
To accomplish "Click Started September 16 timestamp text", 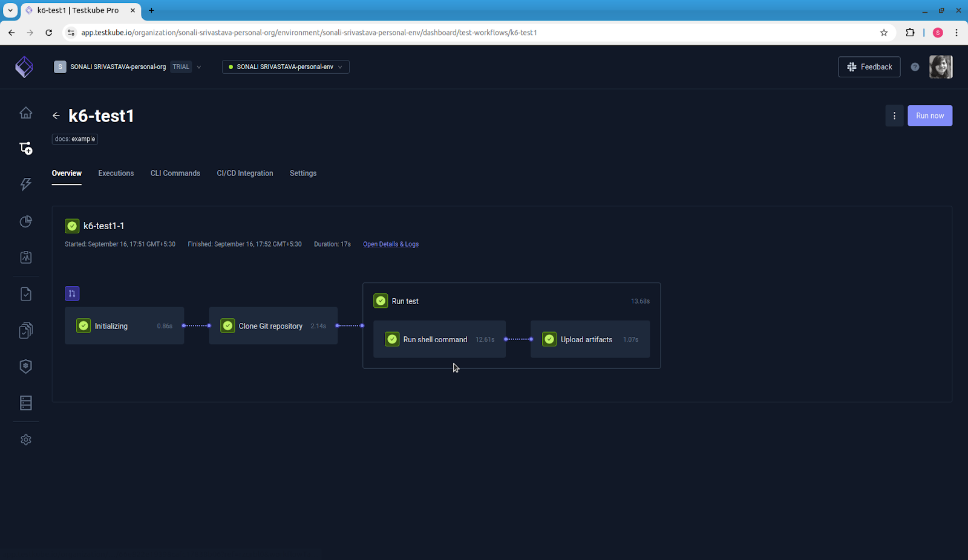I will tap(120, 244).
